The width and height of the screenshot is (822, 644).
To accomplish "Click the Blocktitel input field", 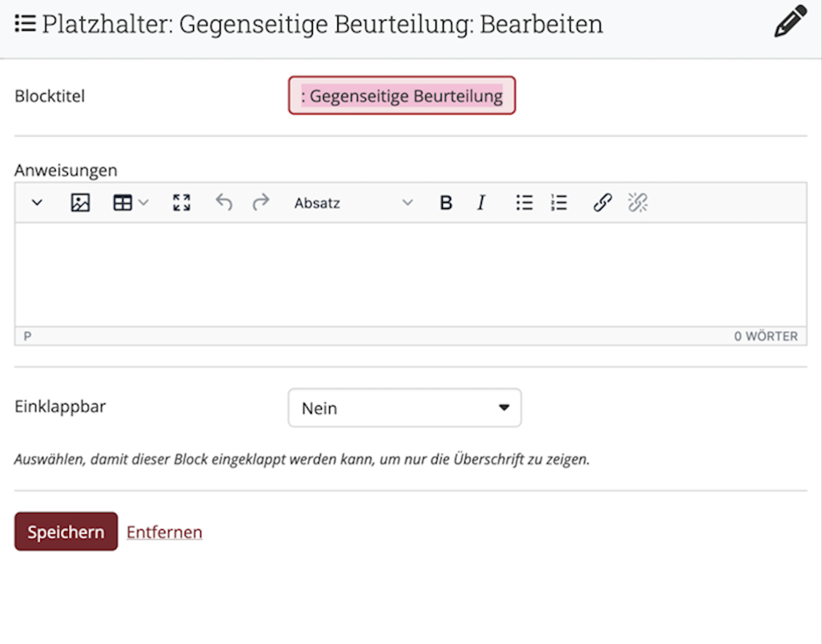I will point(402,95).
